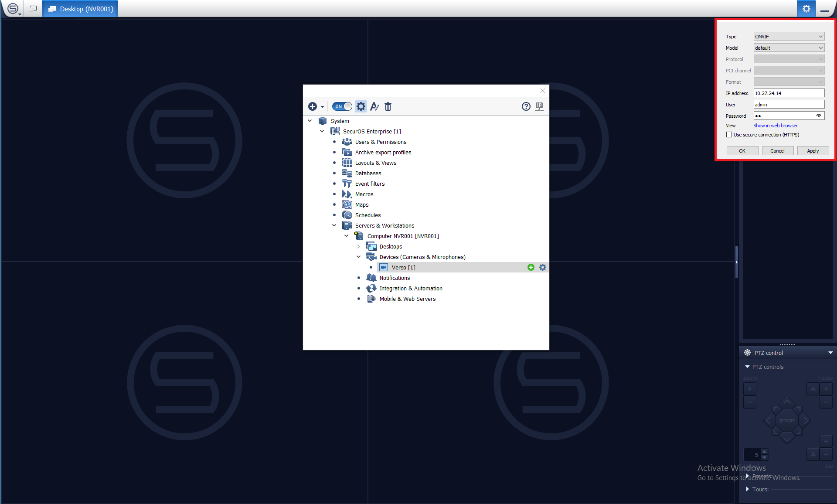
Task: Click the rename object pencil icon
Action: 374,106
